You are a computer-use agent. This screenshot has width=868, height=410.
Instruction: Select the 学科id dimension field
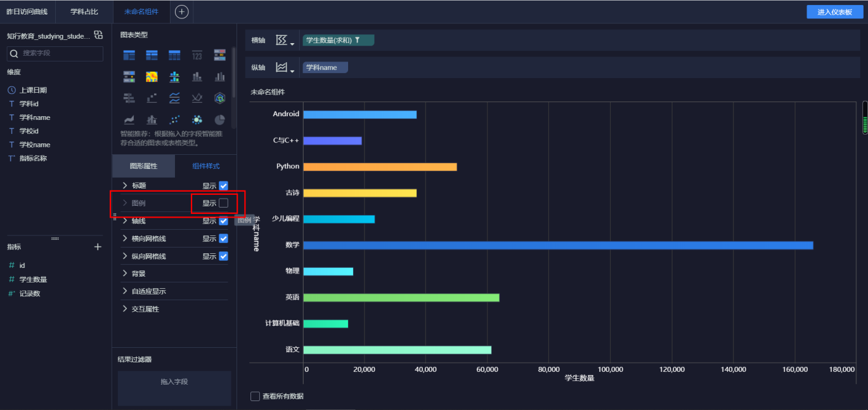pos(29,103)
